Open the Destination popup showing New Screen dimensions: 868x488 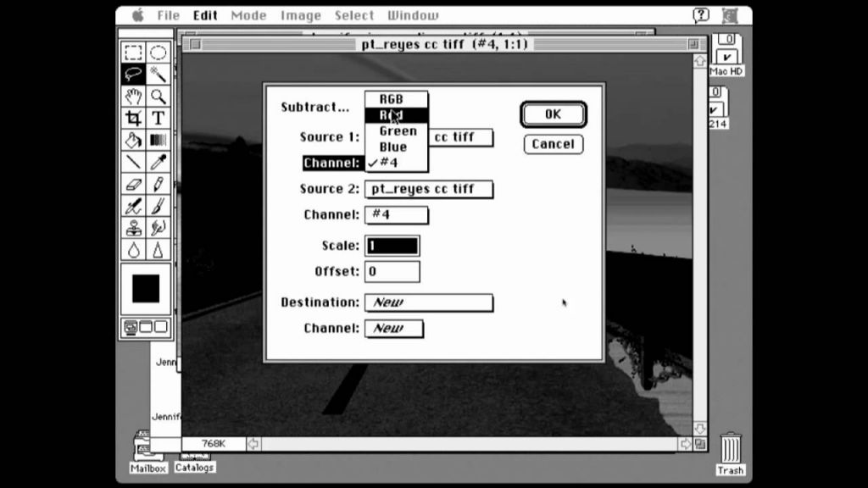click(x=428, y=302)
